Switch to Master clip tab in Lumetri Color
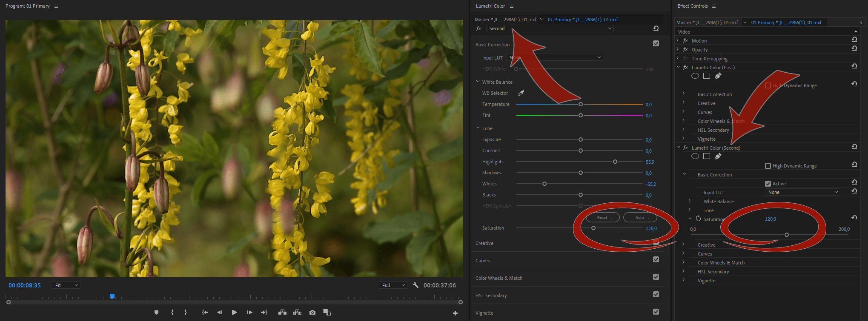 pos(505,20)
